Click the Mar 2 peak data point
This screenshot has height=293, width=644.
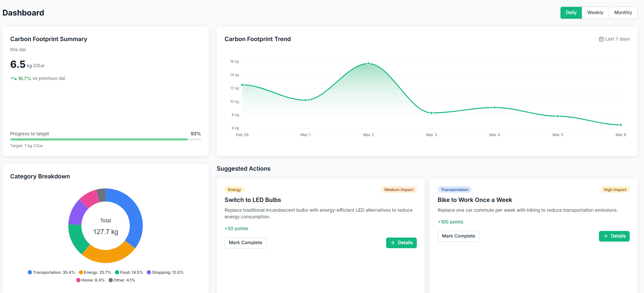(x=368, y=64)
